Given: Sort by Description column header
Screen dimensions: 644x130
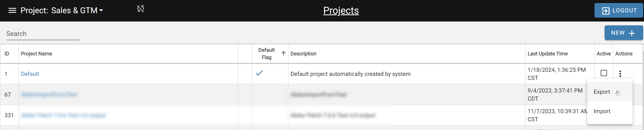Looking at the screenshot, I should pyautogui.click(x=303, y=54).
